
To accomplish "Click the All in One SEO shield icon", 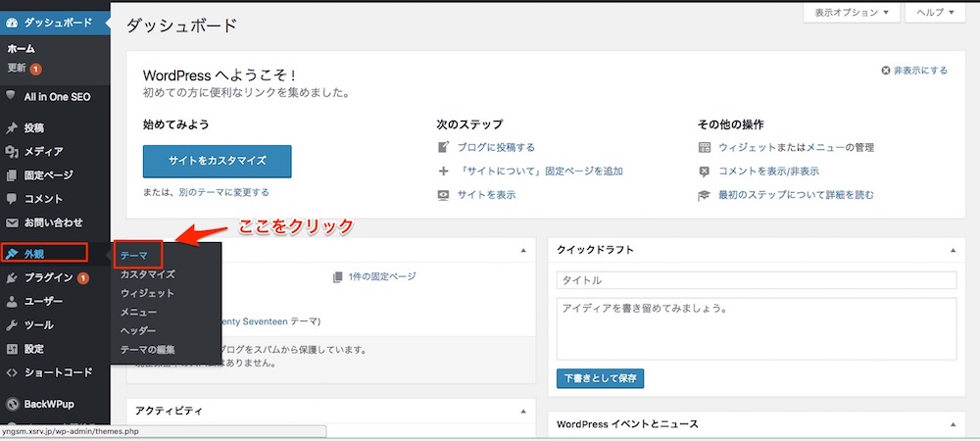I will click(11, 96).
